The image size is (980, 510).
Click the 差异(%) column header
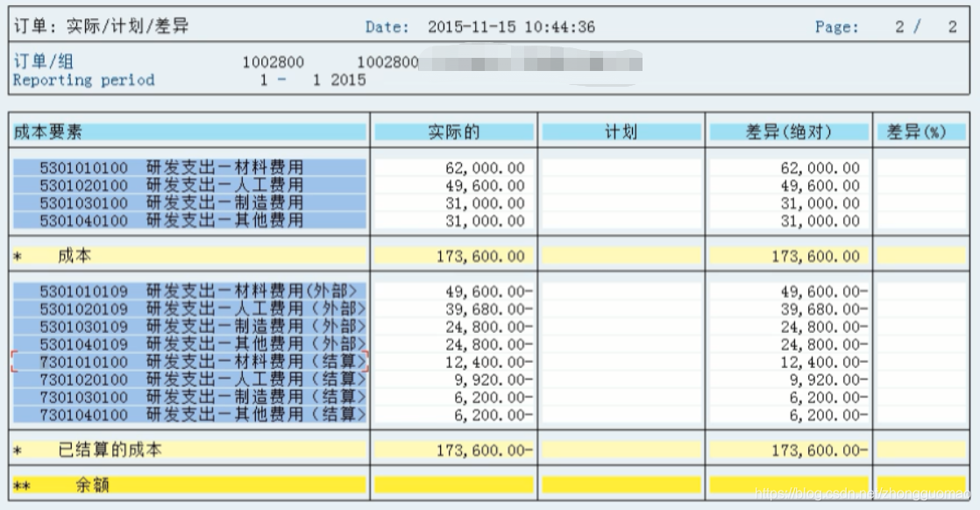921,131
